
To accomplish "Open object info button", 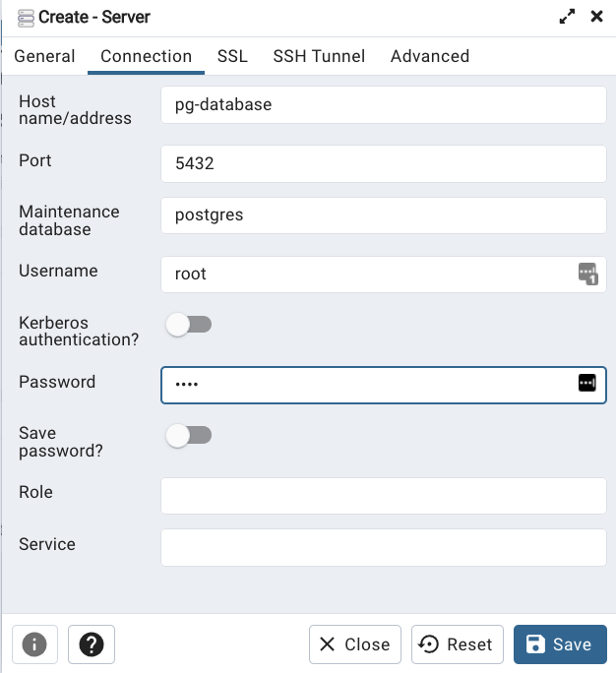I will (x=34, y=644).
